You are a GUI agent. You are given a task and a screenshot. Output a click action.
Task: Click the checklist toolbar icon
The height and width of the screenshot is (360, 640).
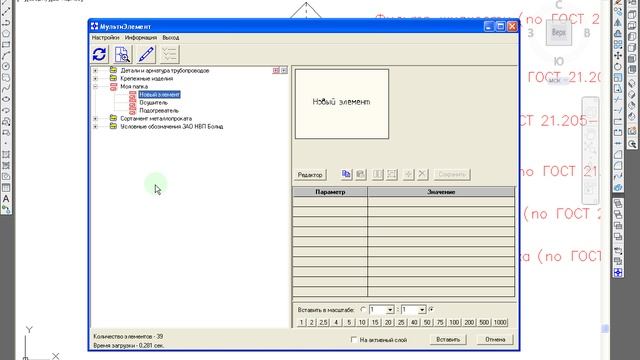169,54
